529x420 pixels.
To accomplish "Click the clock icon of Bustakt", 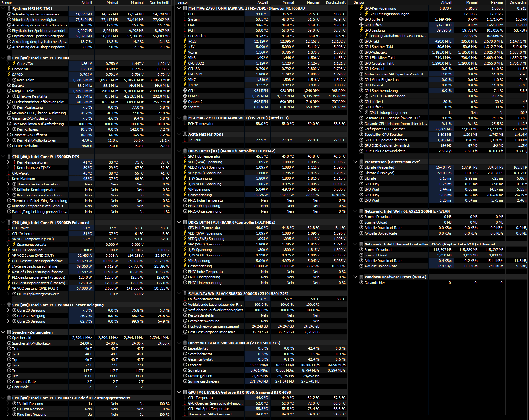I will coord(9,85).
